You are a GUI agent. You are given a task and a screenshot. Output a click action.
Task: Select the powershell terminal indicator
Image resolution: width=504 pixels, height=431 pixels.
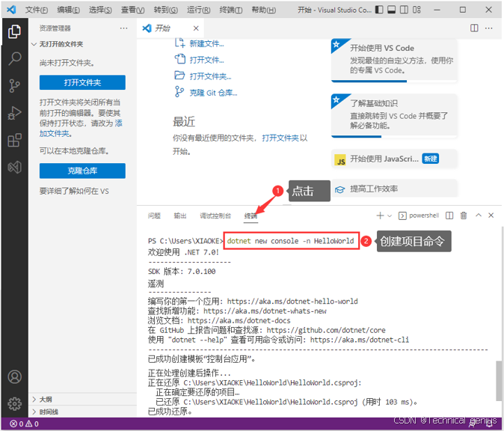[x=419, y=215]
